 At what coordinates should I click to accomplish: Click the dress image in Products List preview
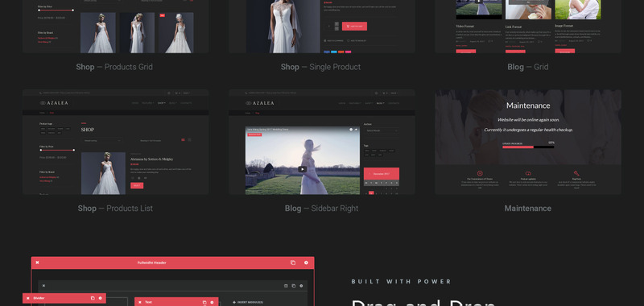tap(103, 173)
